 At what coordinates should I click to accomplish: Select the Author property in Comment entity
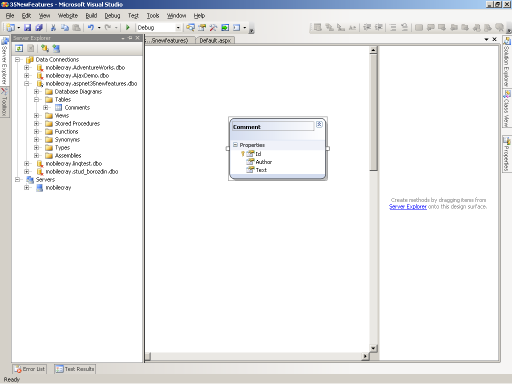pos(264,162)
